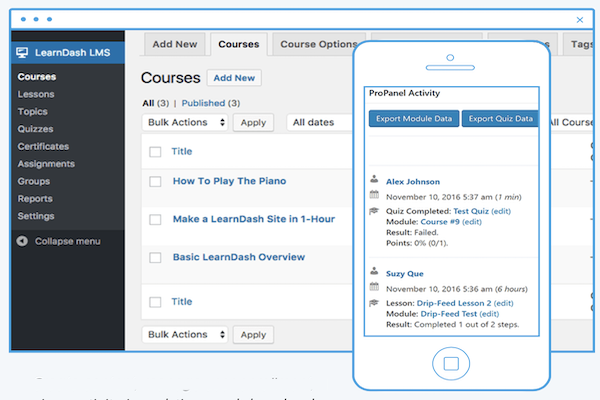
Task: Check the Make a LearnDash Site checkbox
Action: click(155, 219)
